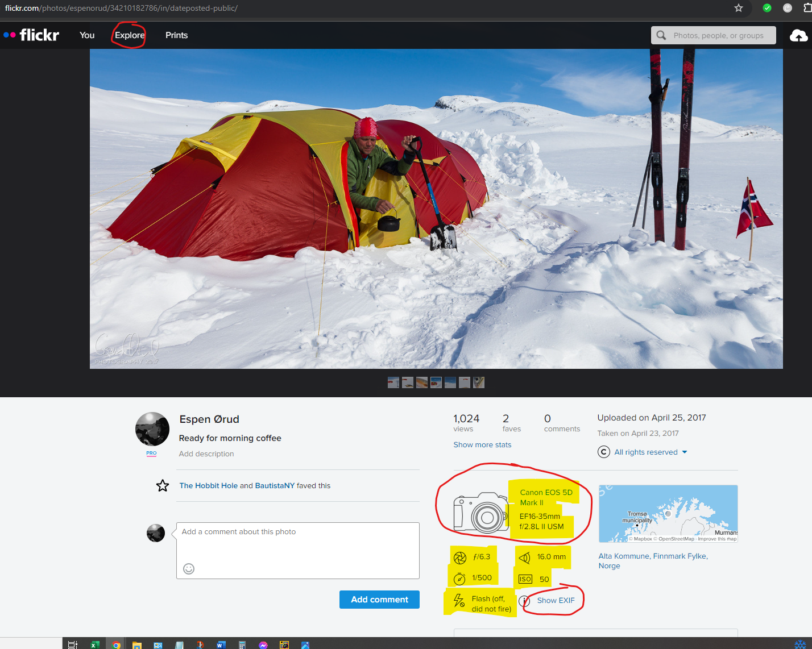Screen dimensions: 812x649
Task: Open the Explore menu
Action: tap(130, 35)
